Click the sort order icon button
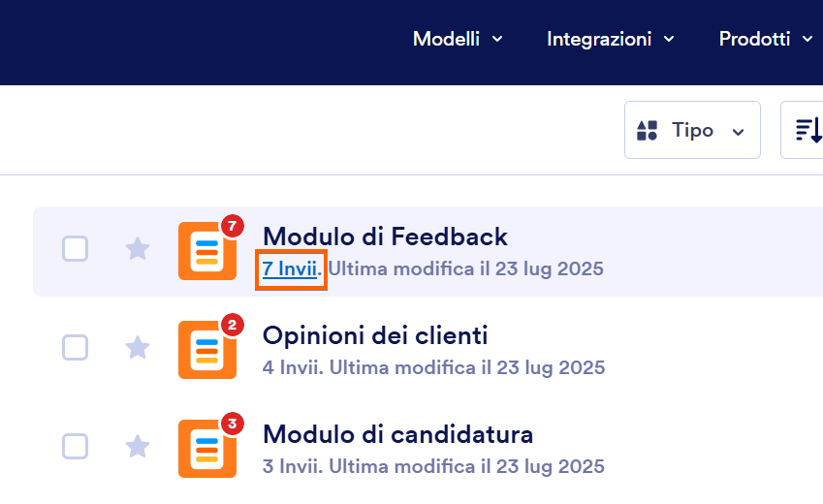Screen dimensions: 823x504 (802, 130)
